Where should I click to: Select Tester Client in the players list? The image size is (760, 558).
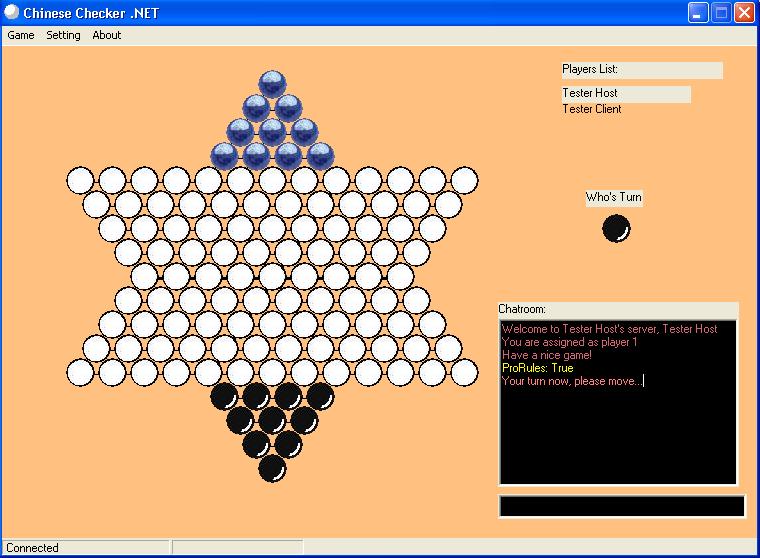point(592,109)
